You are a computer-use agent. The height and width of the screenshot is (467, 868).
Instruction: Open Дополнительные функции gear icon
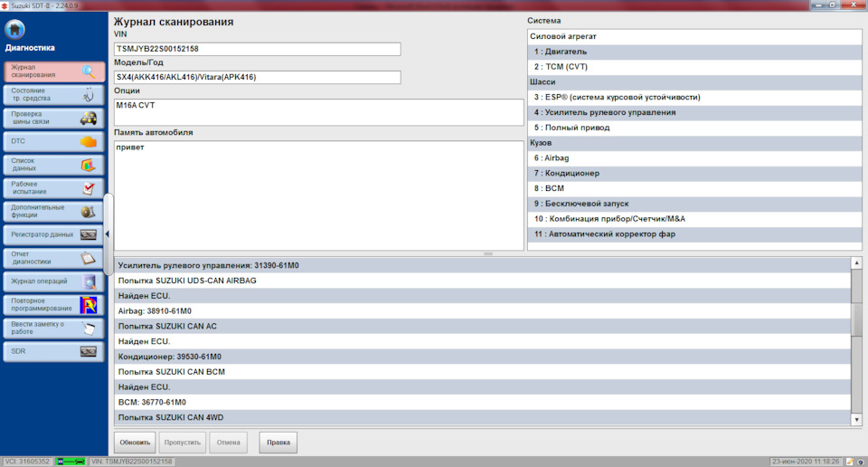pos(89,212)
